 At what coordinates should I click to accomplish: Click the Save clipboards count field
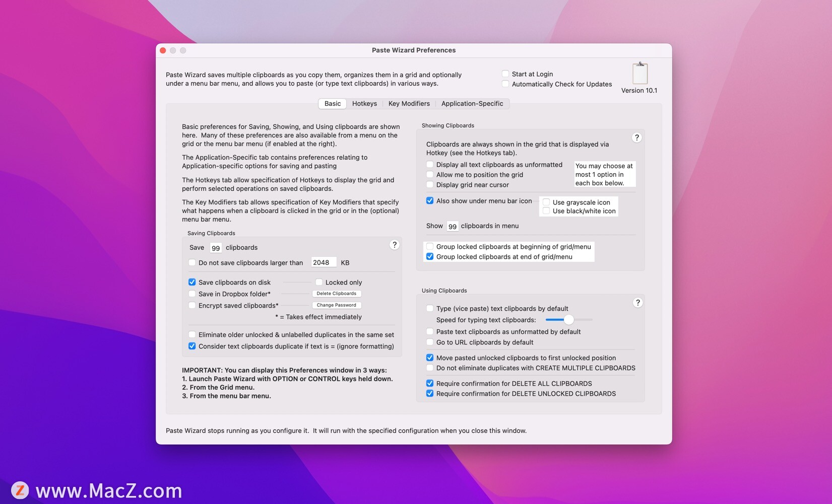pyautogui.click(x=216, y=248)
